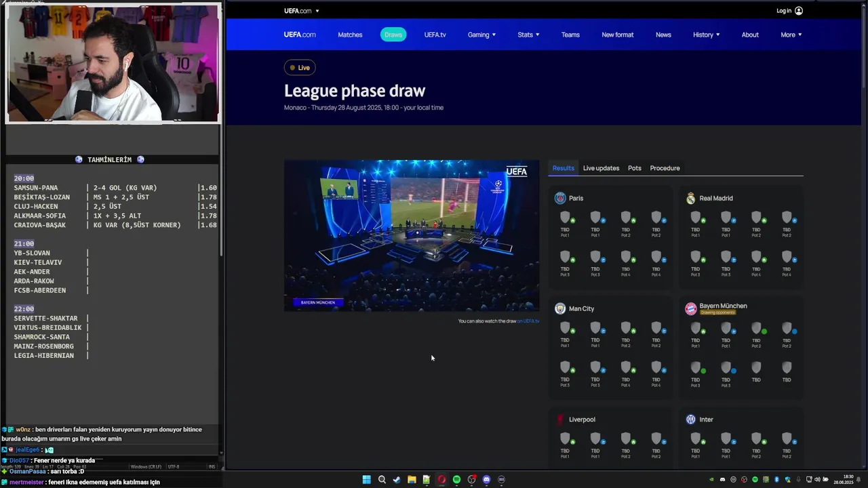
Task: Follow the 'on UEFA.tv' link under video
Action: (x=528, y=321)
